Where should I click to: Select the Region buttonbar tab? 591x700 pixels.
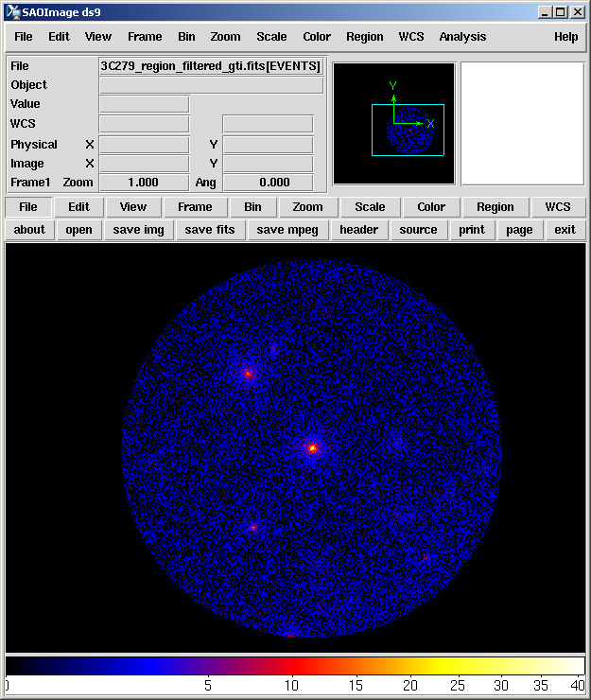point(495,207)
